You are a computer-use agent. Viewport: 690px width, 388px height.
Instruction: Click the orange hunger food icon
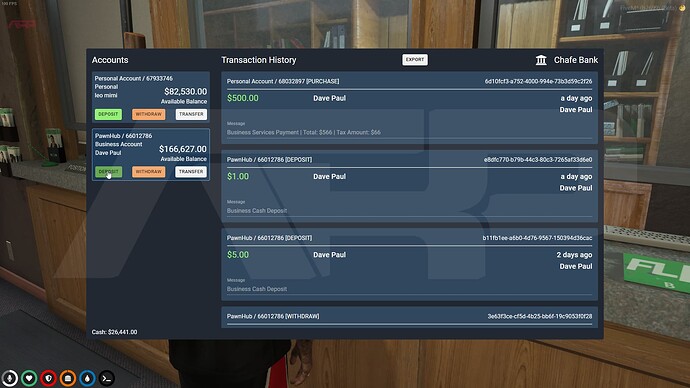coord(68,378)
